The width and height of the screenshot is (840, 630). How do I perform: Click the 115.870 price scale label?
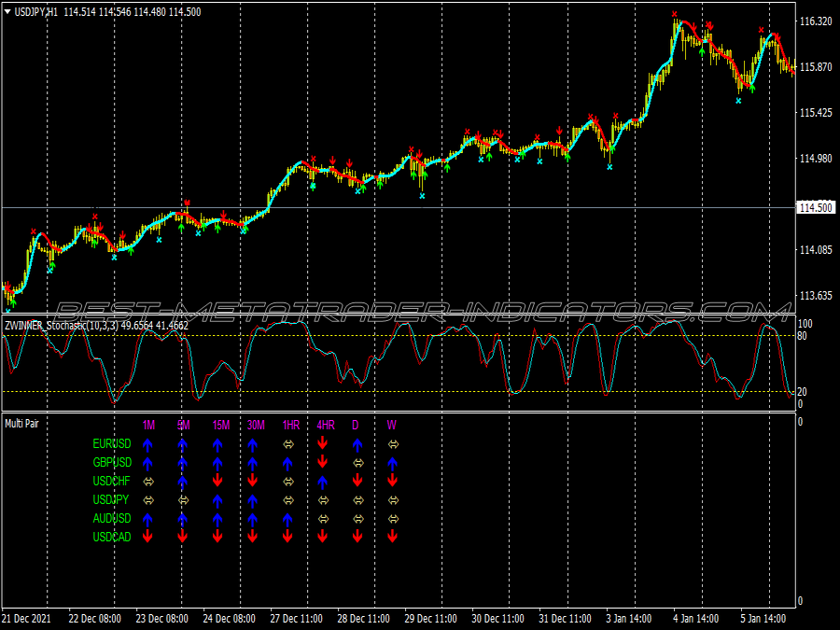click(816, 67)
